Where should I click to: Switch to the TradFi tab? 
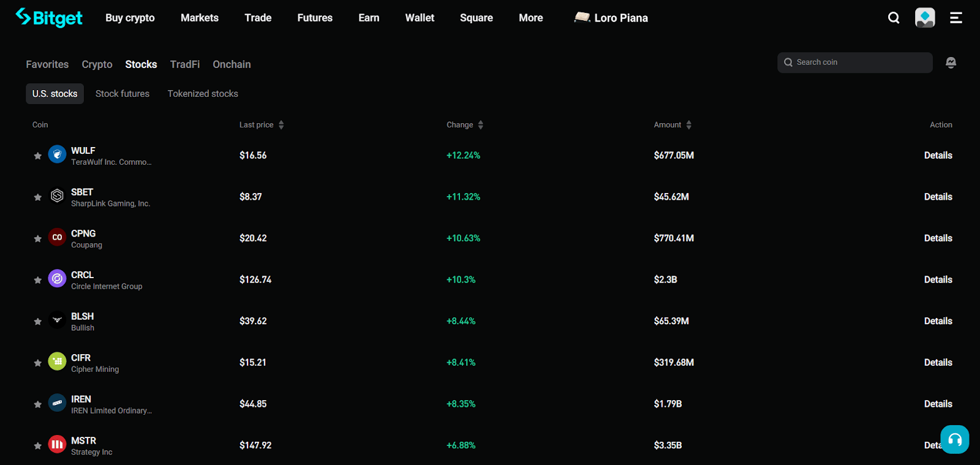pos(185,64)
